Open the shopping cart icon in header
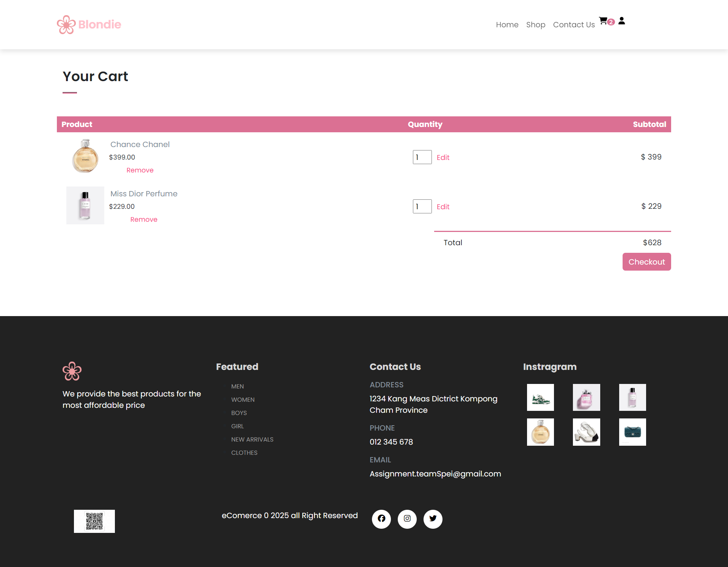 (603, 21)
